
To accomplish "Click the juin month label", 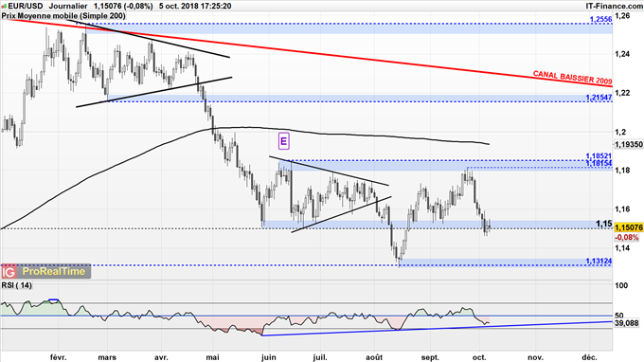I will [268, 357].
